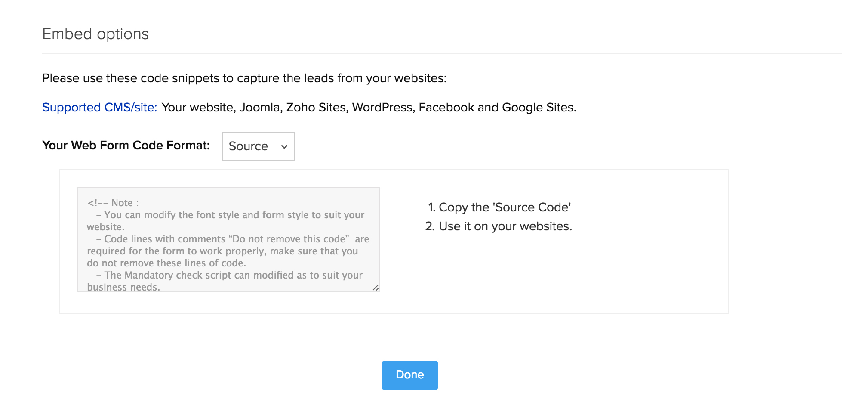Screen dimensions: 868x418
Task: Click the blue Done button
Action: coord(409,375)
